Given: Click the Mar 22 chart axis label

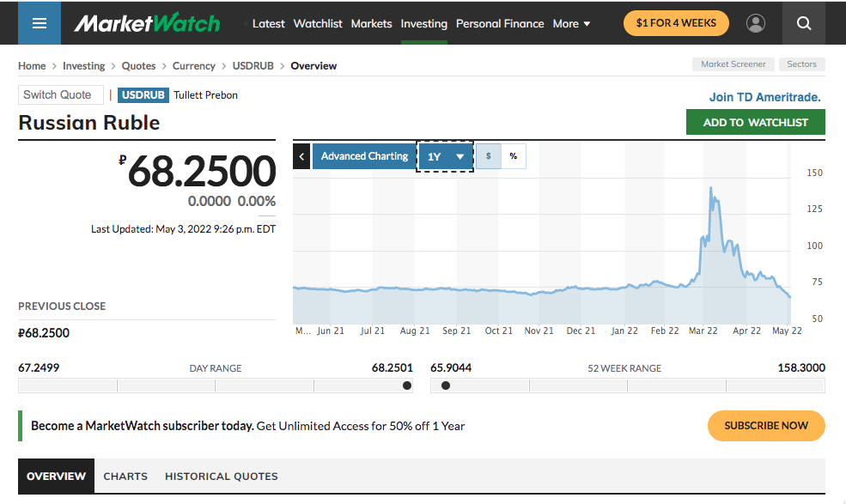Looking at the screenshot, I should point(703,331).
